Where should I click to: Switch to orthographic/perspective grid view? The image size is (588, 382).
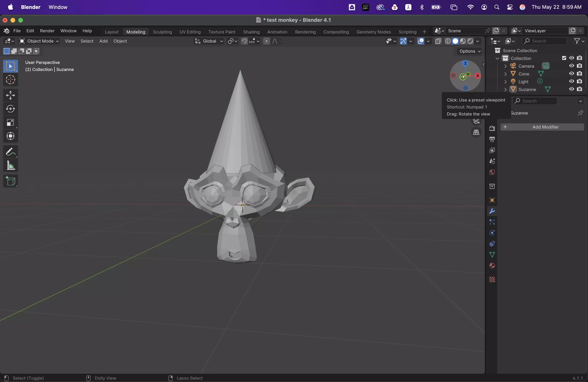476,132
